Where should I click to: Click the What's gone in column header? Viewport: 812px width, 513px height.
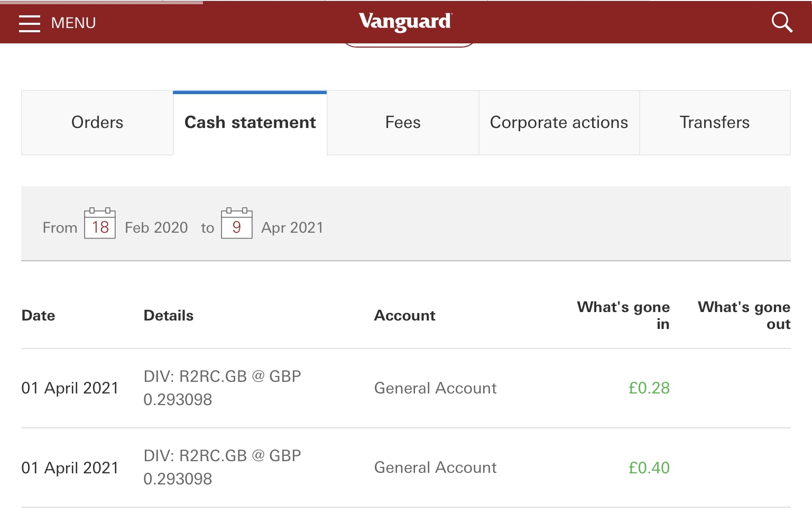pyautogui.click(x=623, y=315)
